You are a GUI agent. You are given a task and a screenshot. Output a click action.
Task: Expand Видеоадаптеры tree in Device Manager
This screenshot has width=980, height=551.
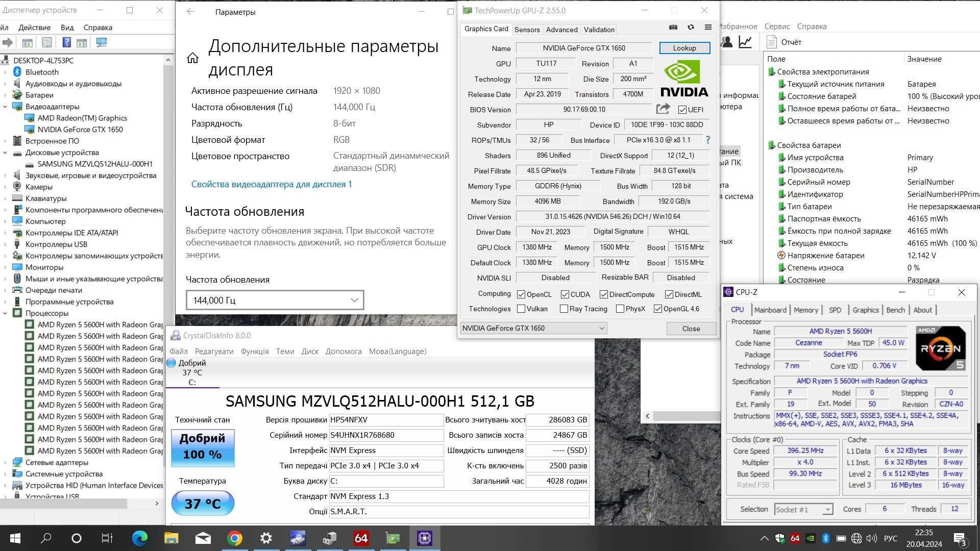(x=6, y=106)
